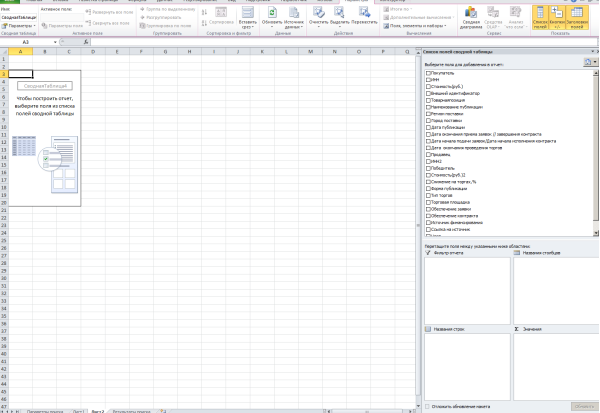Click the Выделить (Select) icon in Действия
Viewport: 600px width, 413px height.
click(x=339, y=13)
